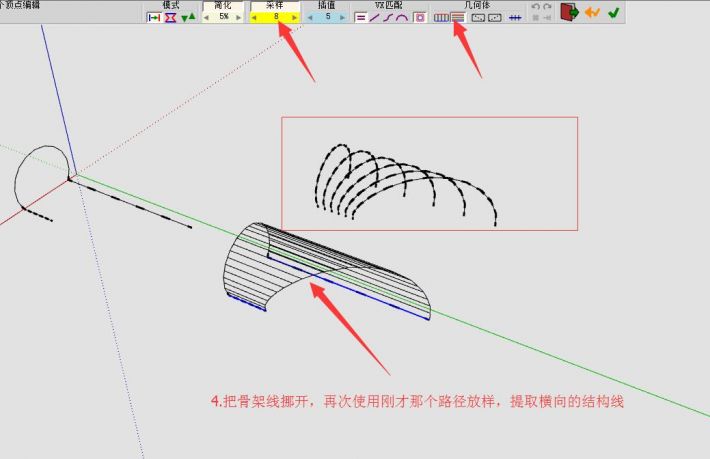
Task: Select the linear junction mode icon
Action: [154, 18]
